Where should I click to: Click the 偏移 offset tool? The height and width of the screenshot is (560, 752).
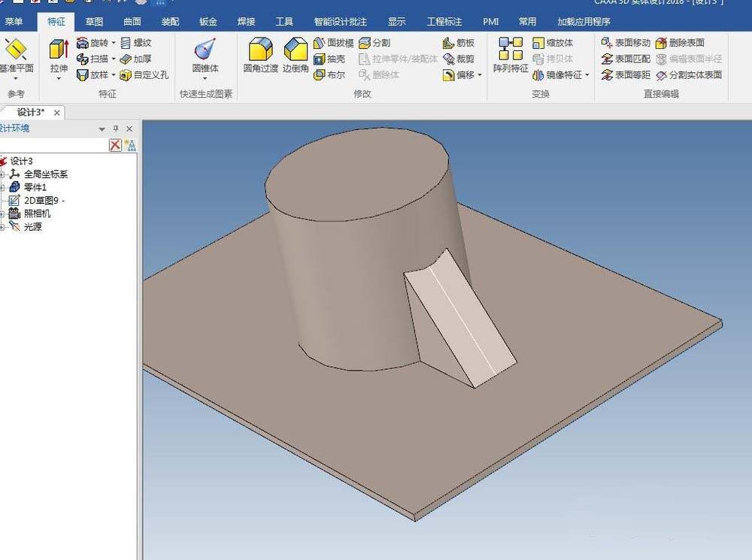(x=459, y=75)
